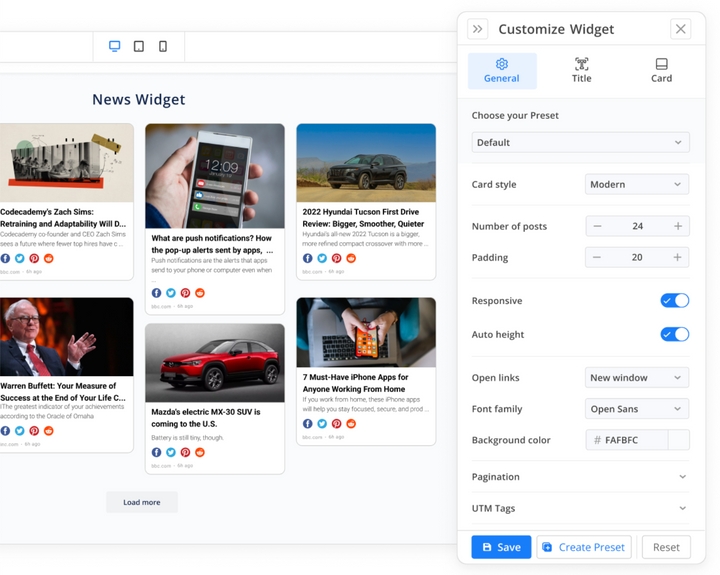Share Warren Buffett article on Pinterest

pyautogui.click(x=34, y=431)
